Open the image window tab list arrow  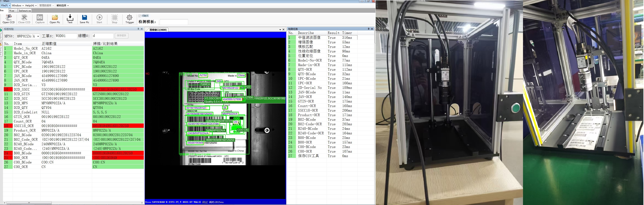(x=280, y=30)
